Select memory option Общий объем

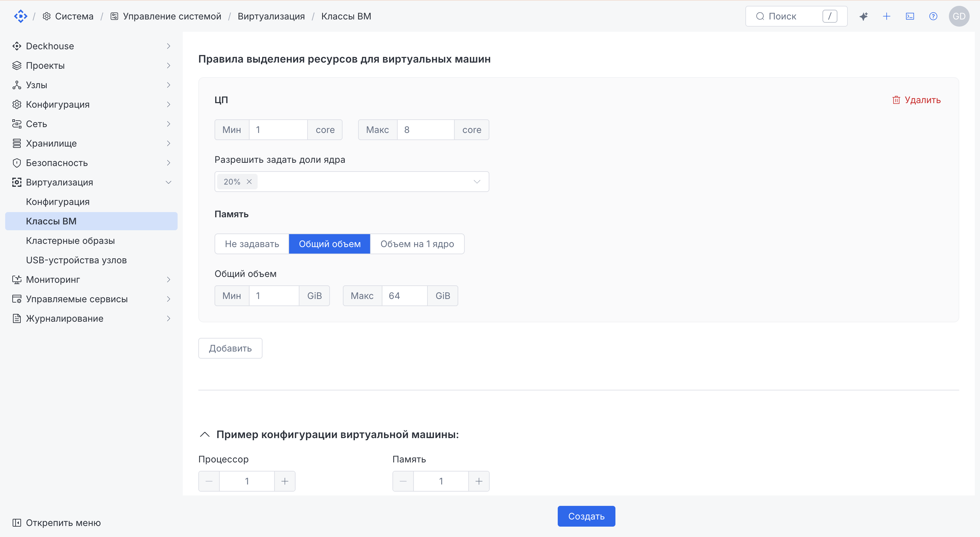(x=330, y=244)
